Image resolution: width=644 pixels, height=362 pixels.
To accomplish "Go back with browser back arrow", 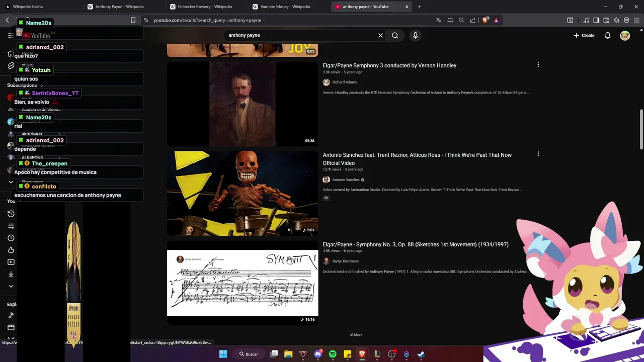I will (x=8, y=20).
